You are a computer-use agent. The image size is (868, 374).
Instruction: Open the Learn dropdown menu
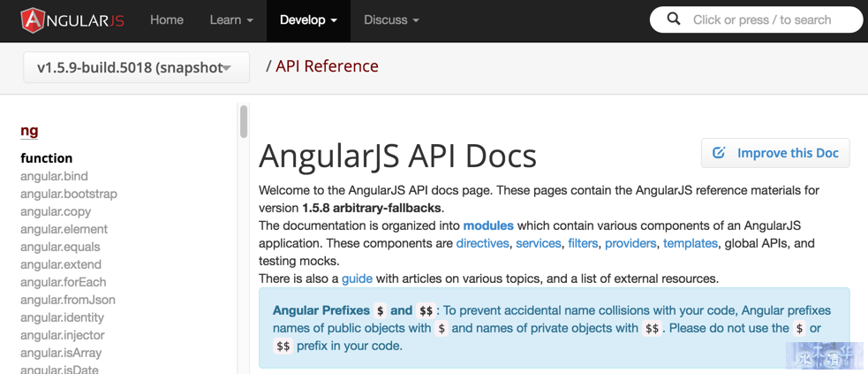point(231,20)
